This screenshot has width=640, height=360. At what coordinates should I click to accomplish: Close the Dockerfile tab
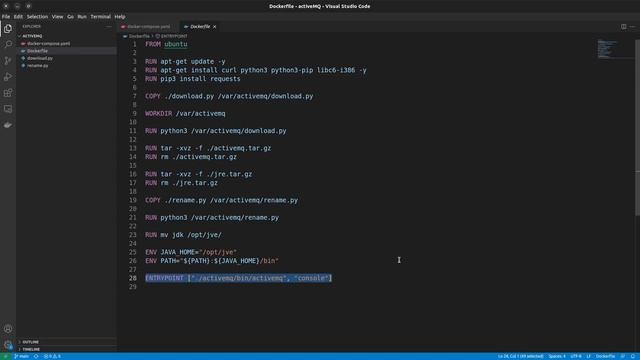click(x=214, y=27)
